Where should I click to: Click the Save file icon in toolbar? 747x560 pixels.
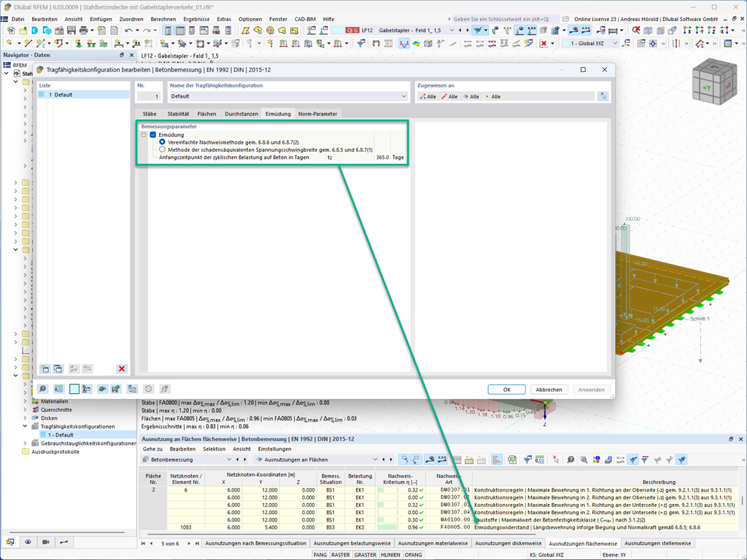[71, 31]
